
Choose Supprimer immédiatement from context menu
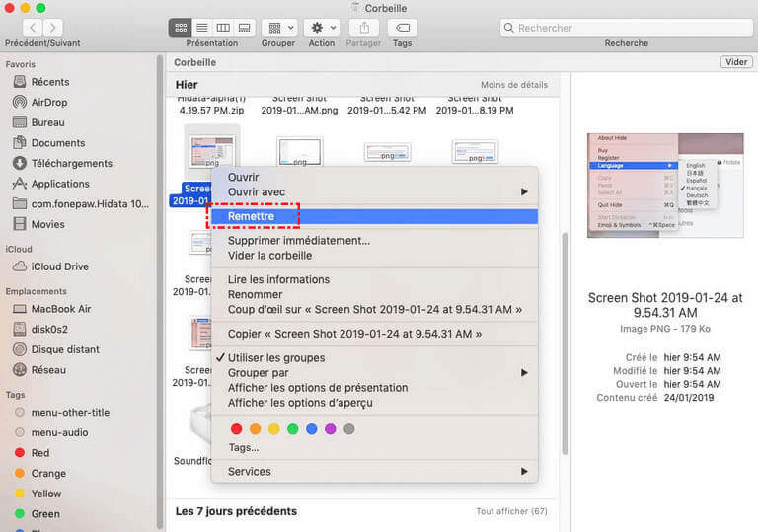click(298, 240)
